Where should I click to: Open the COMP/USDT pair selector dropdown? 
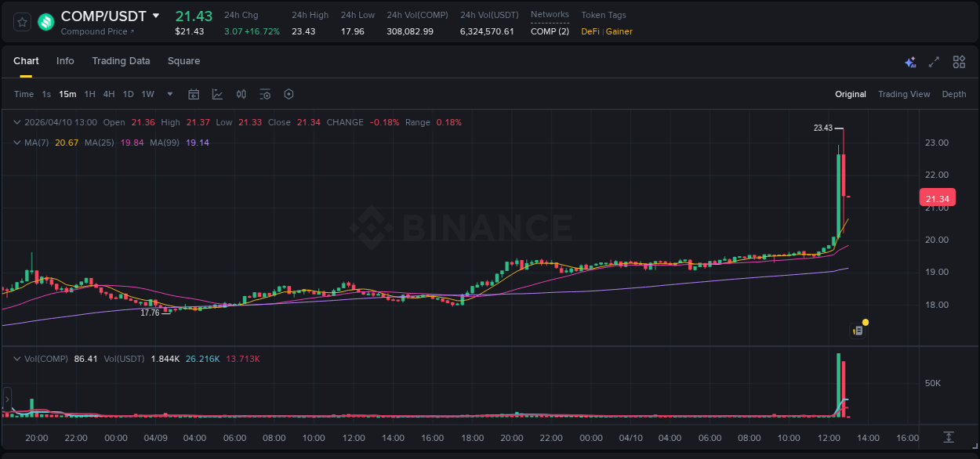click(156, 15)
